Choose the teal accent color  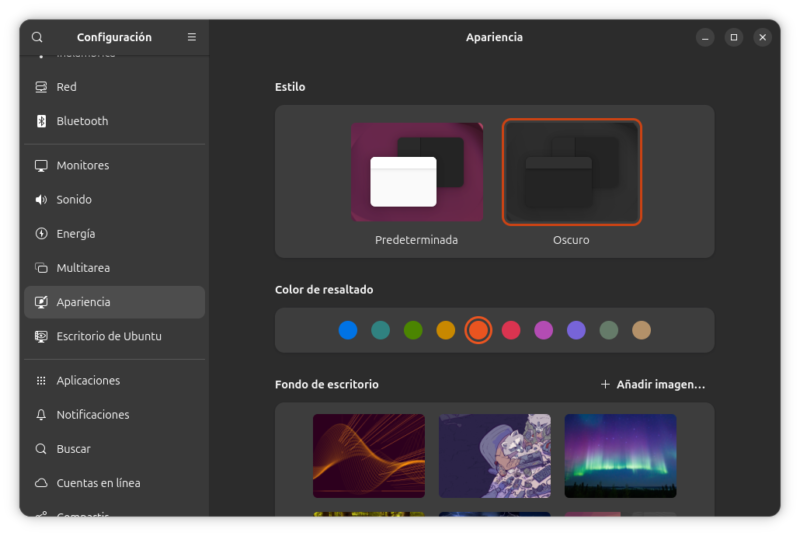pyautogui.click(x=381, y=330)
